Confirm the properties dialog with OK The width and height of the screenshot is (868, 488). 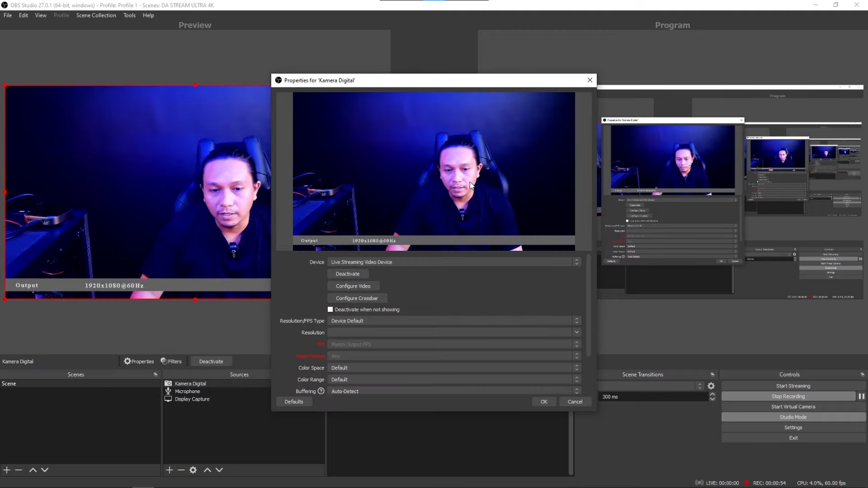point(544,402)
